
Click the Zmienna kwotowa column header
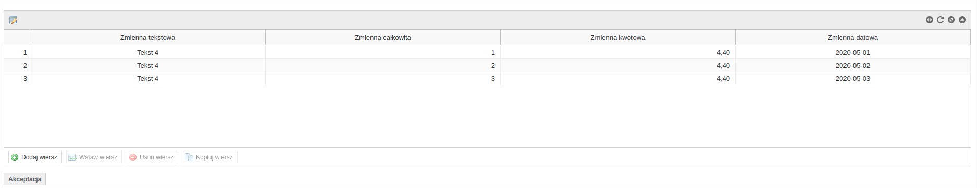[x=618, y=38]
